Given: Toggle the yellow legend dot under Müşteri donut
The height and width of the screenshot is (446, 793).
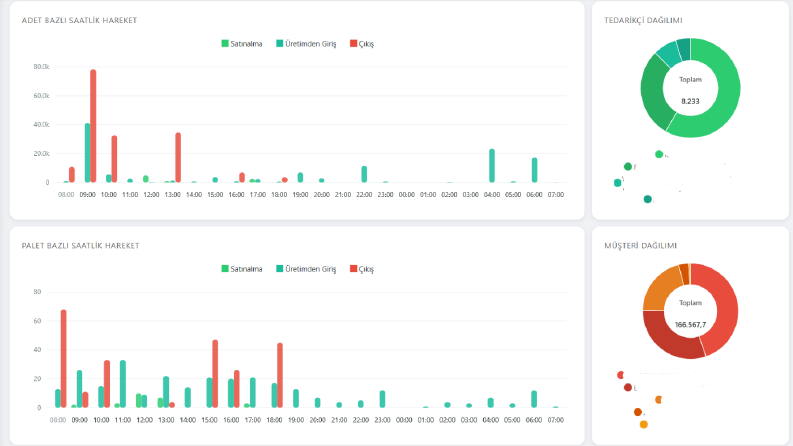Looking at the screenshot, I should click(644, 424).
